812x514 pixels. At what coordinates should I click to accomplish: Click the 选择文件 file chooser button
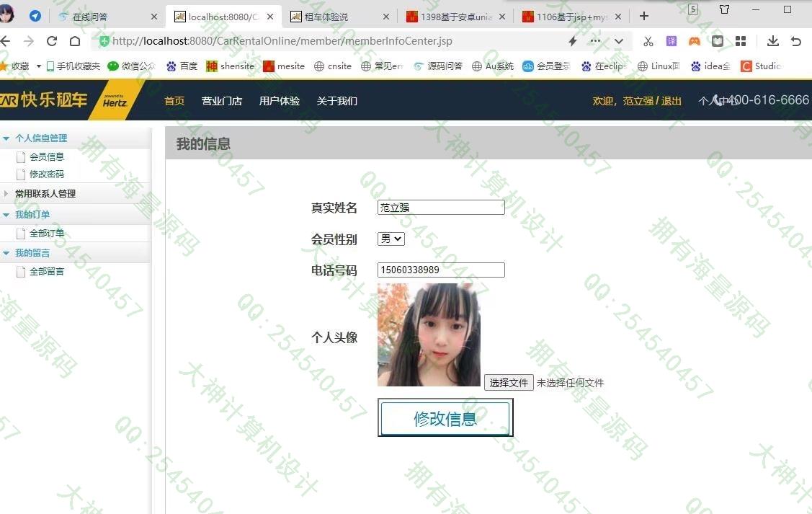pyautogui.click(x=509, y=383)
